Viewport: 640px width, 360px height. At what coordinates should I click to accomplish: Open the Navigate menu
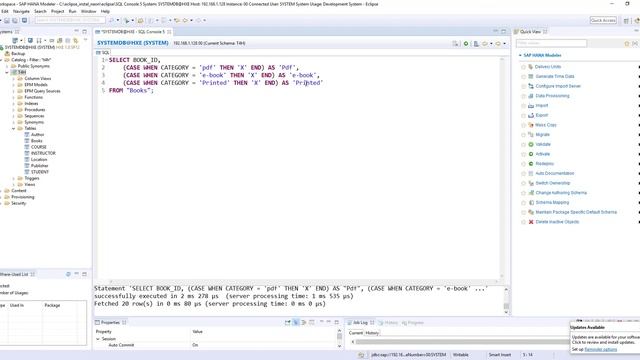coord(21,11)
